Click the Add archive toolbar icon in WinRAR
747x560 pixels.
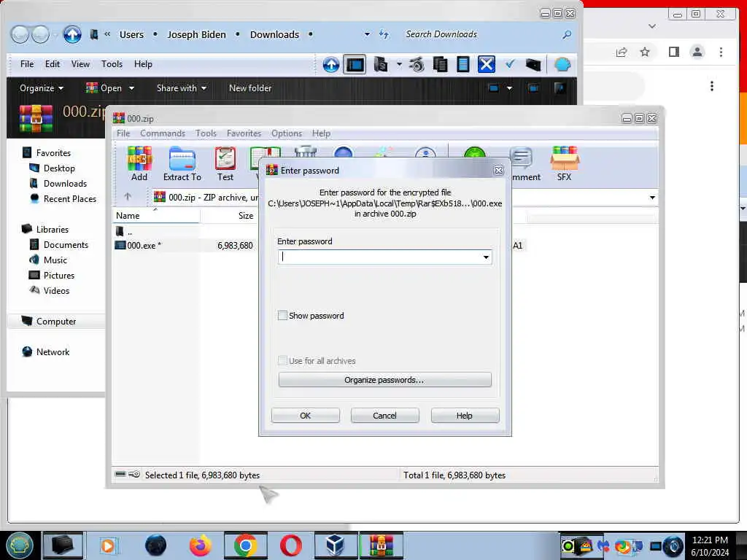coord(139,163)
